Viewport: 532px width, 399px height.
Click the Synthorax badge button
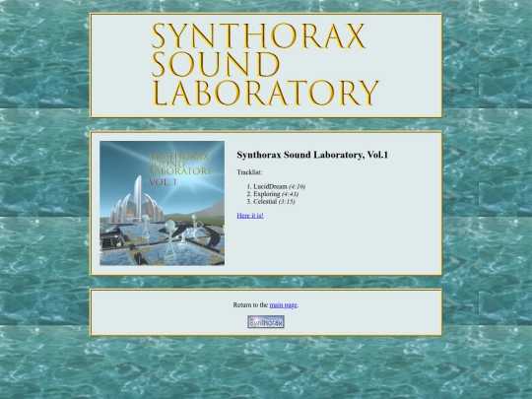[266, 322]
